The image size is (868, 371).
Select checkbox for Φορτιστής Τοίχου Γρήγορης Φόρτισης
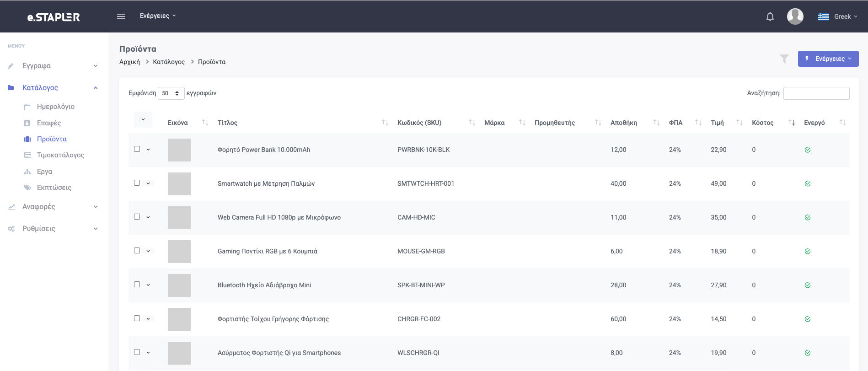click(x=137, y=318)
